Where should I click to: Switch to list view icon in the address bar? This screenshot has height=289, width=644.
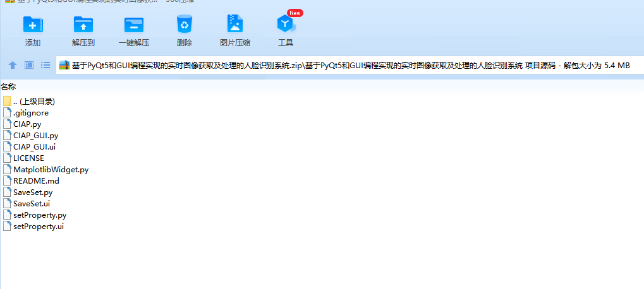45,65
